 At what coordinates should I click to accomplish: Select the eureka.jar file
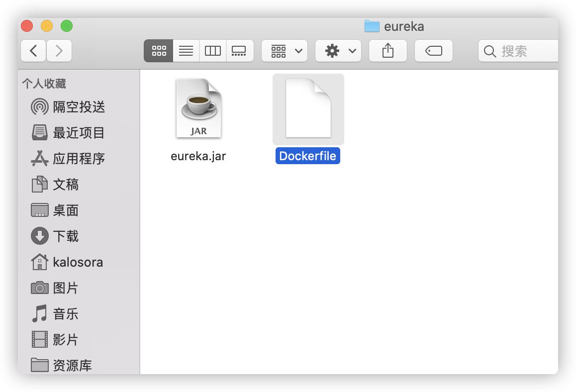click(198, 109)
